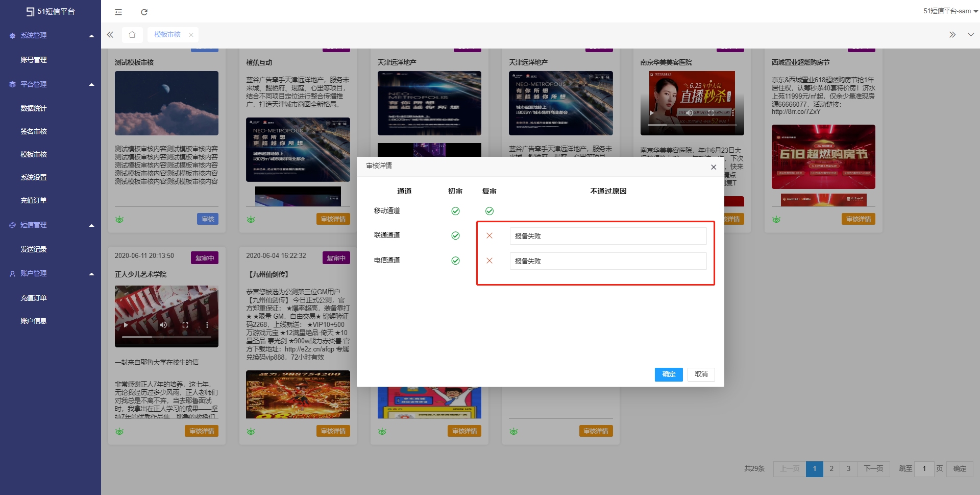Click the bug icon on 橙蕉互动 card

click(x=251, y=220)
